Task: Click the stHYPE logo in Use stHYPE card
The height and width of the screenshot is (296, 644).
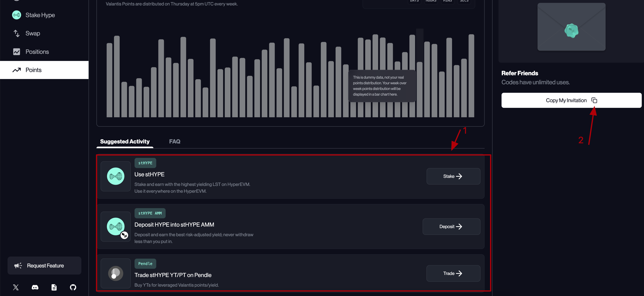Action: coord(116,176)
